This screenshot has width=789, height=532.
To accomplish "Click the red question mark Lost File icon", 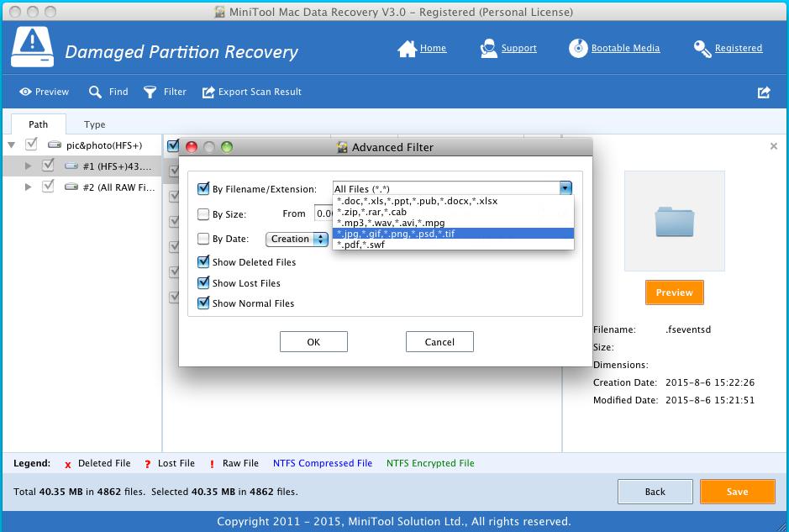I will click(147, 464).
